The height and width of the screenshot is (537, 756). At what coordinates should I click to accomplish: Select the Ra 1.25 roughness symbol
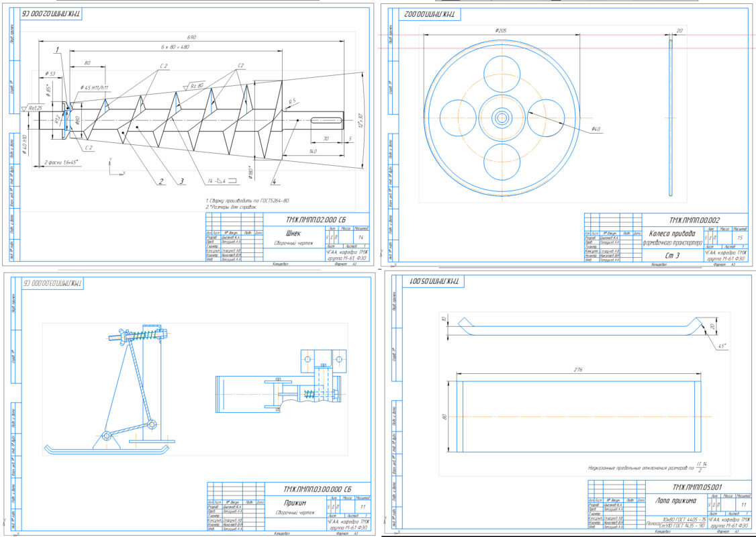point(33,108)
